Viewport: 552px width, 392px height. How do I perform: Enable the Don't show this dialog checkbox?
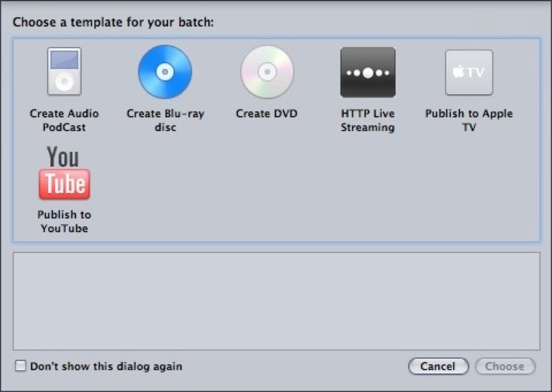click(x=21, y=366)
